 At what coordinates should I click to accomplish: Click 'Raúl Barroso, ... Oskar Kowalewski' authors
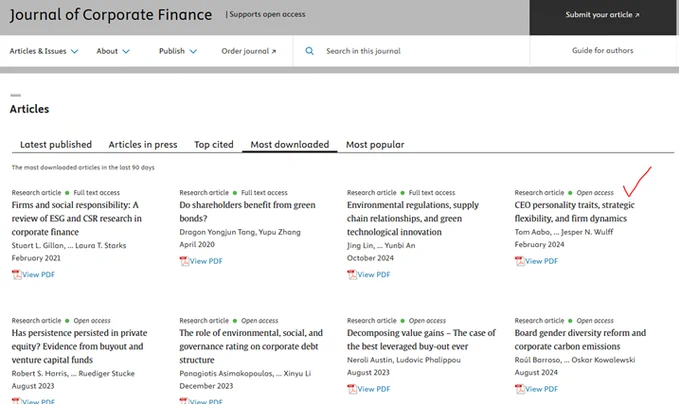pos(575,360)
